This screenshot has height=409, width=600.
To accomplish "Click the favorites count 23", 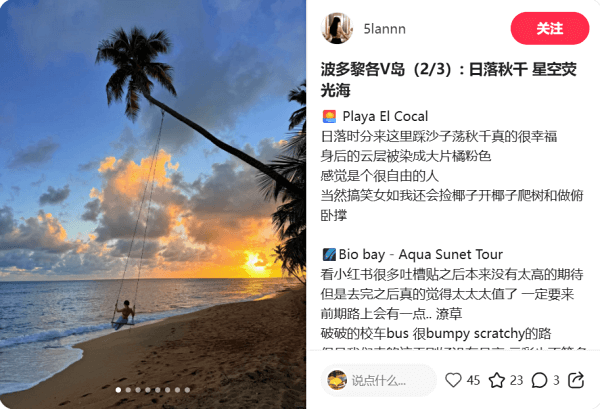I will pyautogui.click(x=516, y=380).
